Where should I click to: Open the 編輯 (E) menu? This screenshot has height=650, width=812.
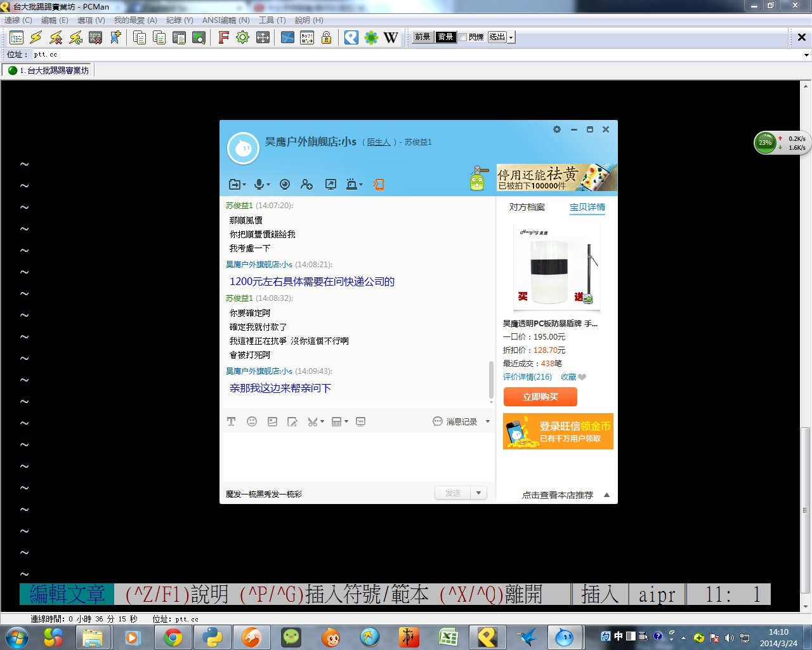[55, 20]
